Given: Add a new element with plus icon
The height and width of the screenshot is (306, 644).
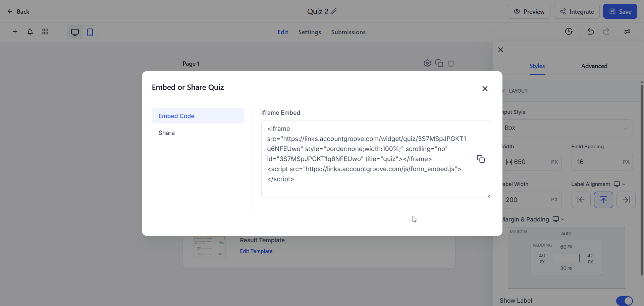Looking at the screenshot, I should (15, 32).
